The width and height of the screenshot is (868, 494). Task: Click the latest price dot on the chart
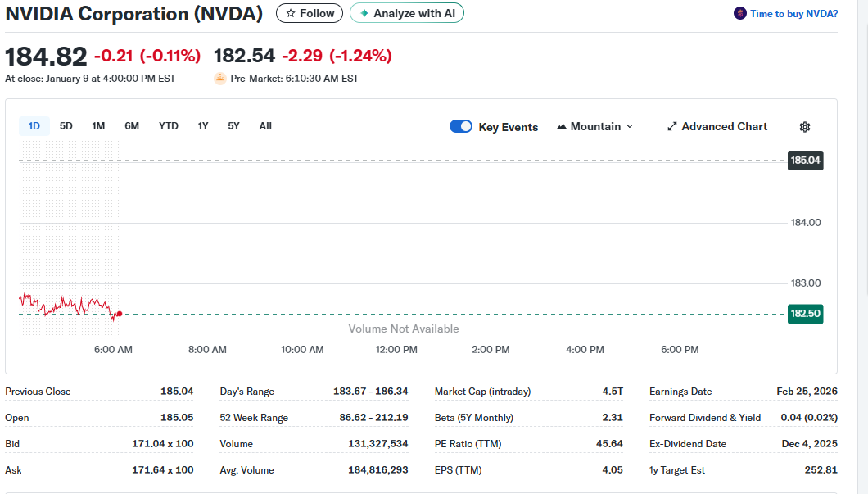[x=119, y=314]
